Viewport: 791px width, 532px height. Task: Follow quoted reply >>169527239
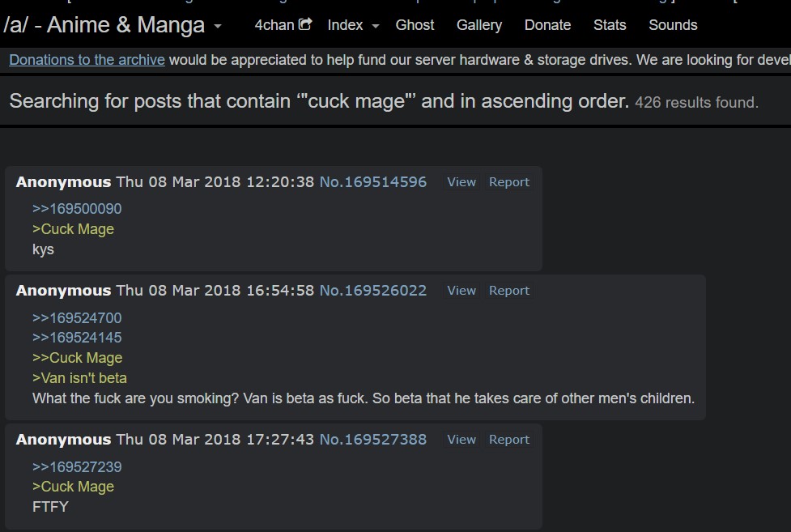pos(77,467)
